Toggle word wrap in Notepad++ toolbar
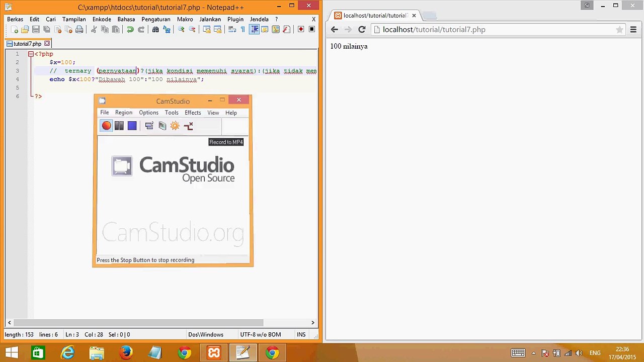The width and height of the screenshot is (644, 362). 232,30
